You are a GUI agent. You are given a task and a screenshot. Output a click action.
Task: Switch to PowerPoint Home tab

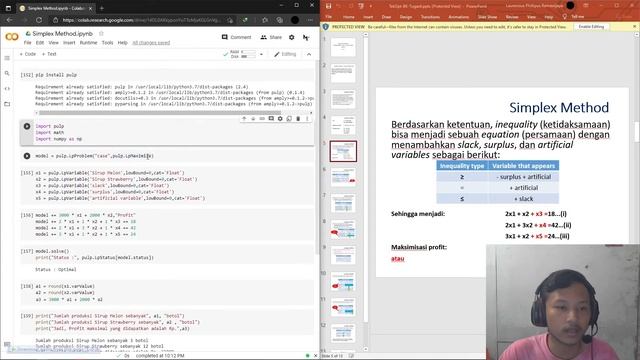[349, 17]
